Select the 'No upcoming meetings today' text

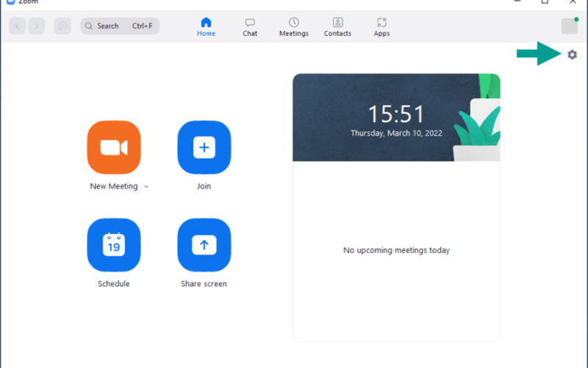396,250
